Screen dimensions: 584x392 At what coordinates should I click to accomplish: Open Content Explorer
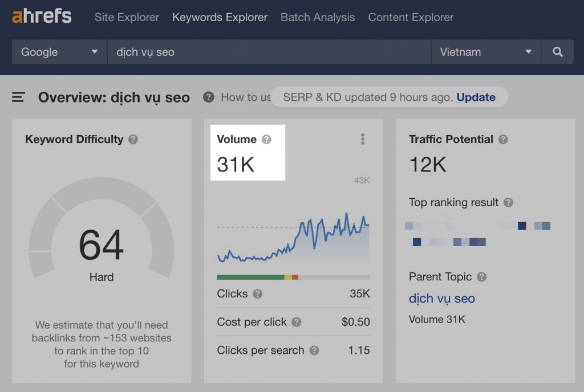411,17
